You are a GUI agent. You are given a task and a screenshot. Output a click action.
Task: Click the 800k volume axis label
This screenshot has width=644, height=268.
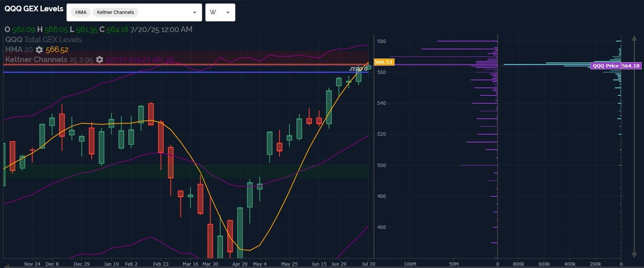(518, 264)
